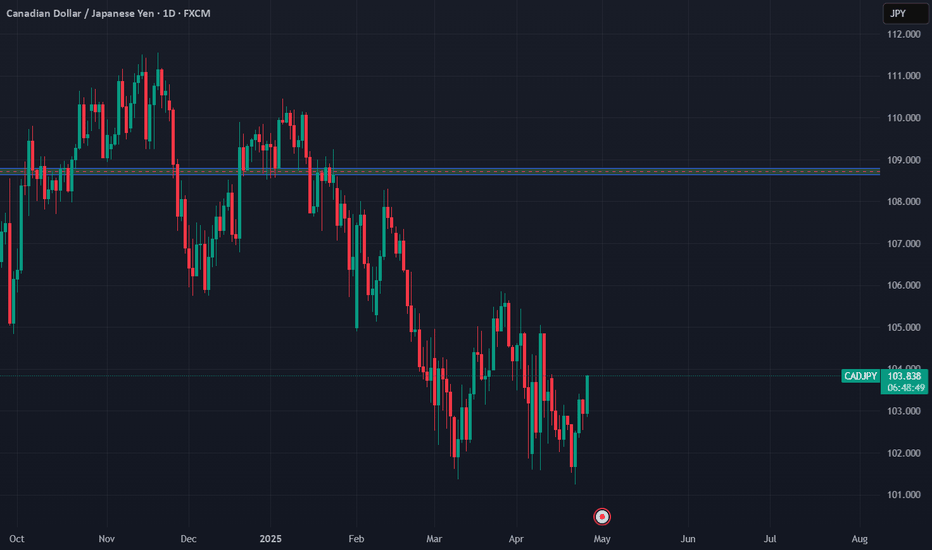Click the 109.000 price axis label
932x550 pixels.
903,160
